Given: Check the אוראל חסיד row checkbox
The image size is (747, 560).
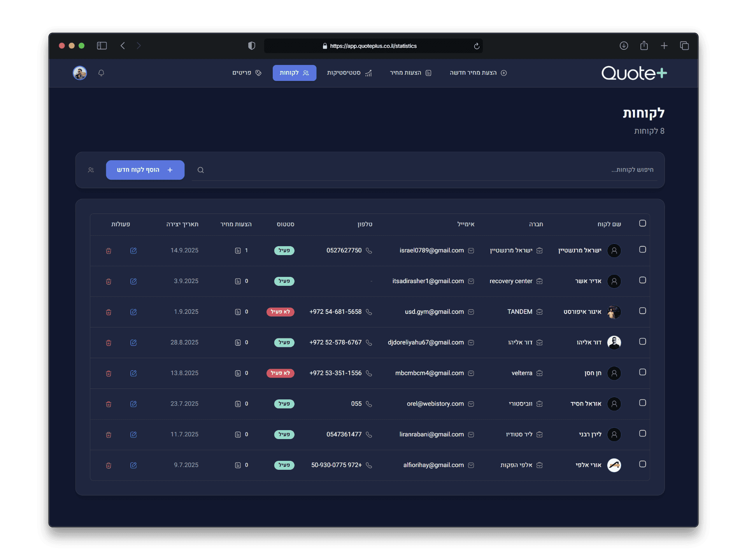Looking at the screenshot, I should point(642,403).
